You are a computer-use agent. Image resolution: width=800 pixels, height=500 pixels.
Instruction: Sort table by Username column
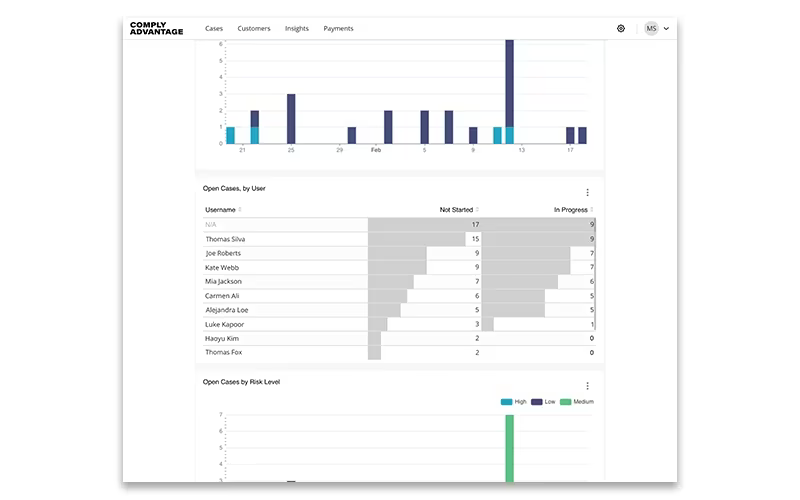pyautogui.click(x=223, y=210)
